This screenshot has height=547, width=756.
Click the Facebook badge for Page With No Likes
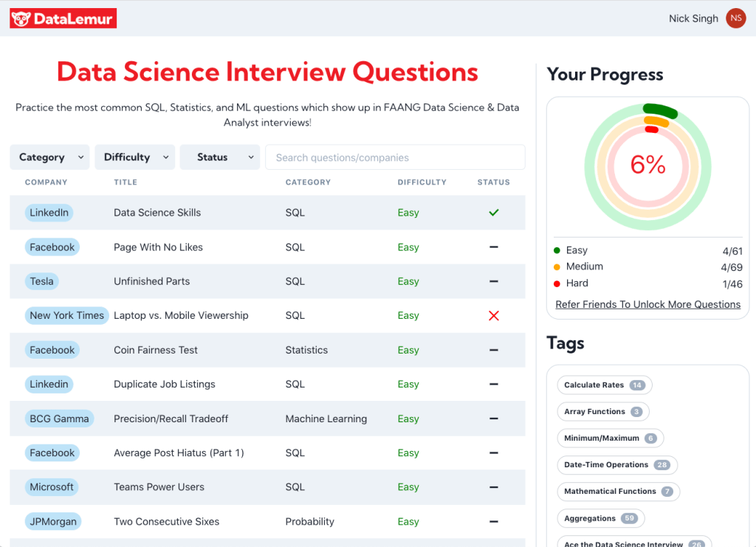tap(52, 247)
